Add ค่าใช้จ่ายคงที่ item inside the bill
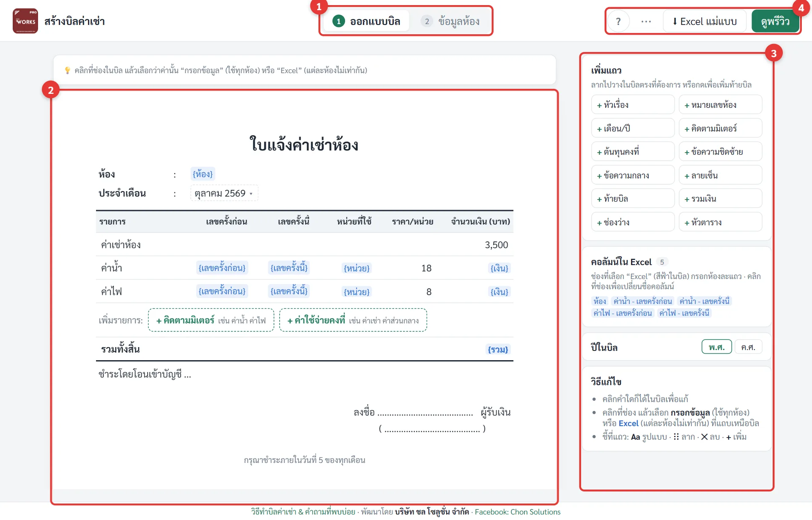 point(353,320)
